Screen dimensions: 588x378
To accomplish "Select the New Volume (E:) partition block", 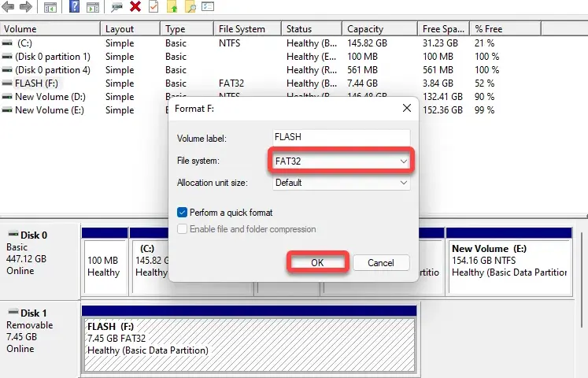I will [509, 267].
